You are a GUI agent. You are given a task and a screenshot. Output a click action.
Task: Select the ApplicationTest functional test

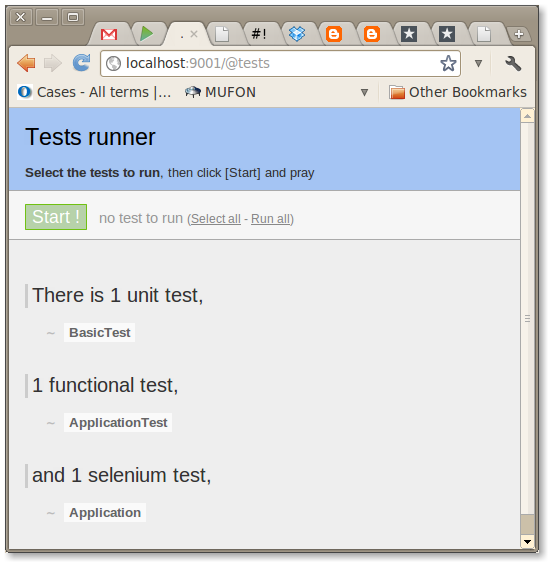pos(118,423)
